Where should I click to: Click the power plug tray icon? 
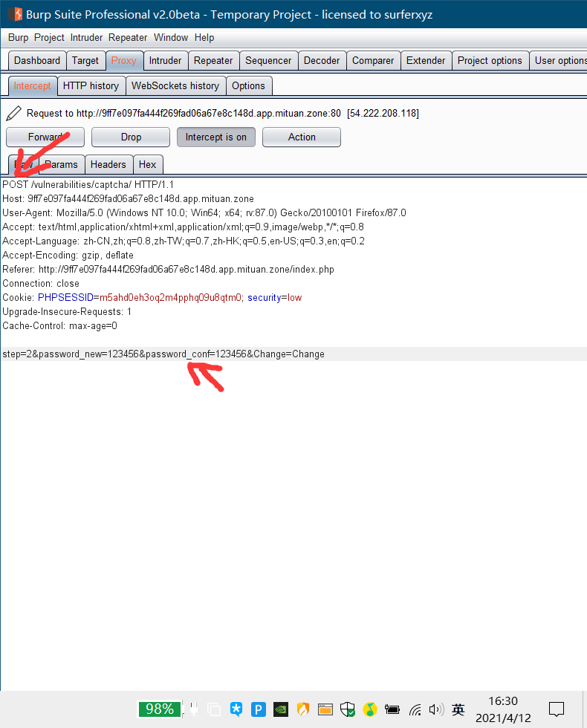click(194, 709)
